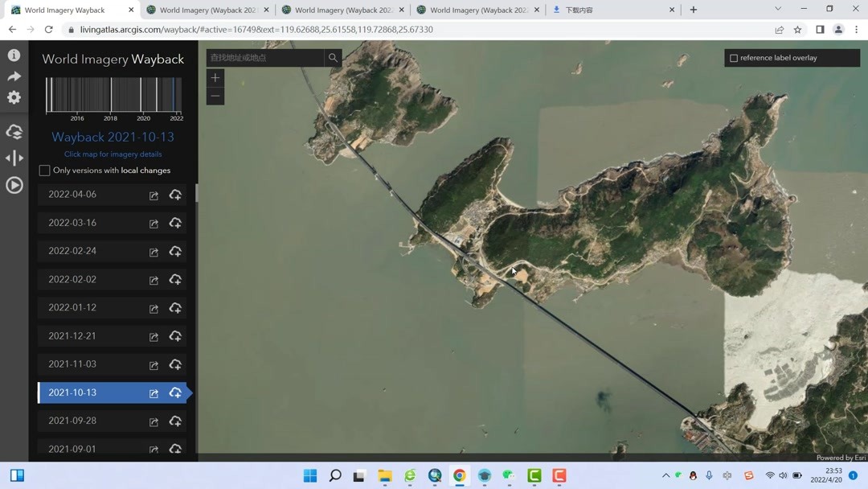This screenshot has height=489, width=868.
Task: Enable the reference label overlay checkbox
Action: click(x=734, y=57)
